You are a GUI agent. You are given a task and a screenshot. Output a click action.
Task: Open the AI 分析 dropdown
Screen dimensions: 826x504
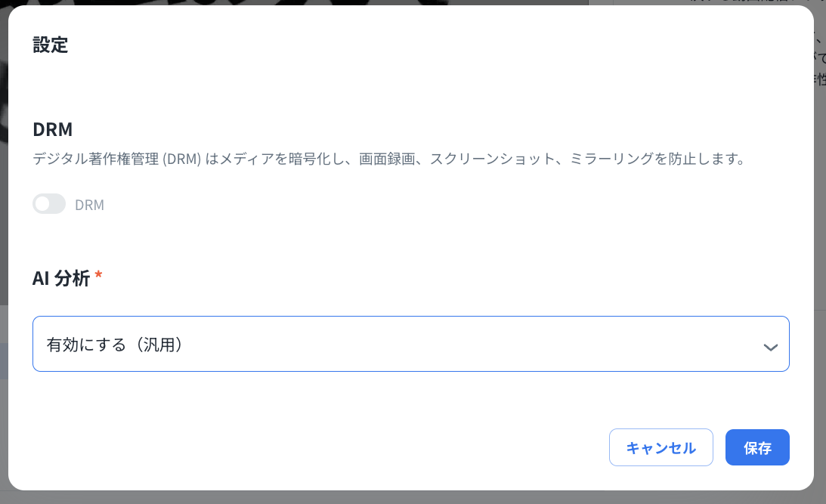(411, 344)
